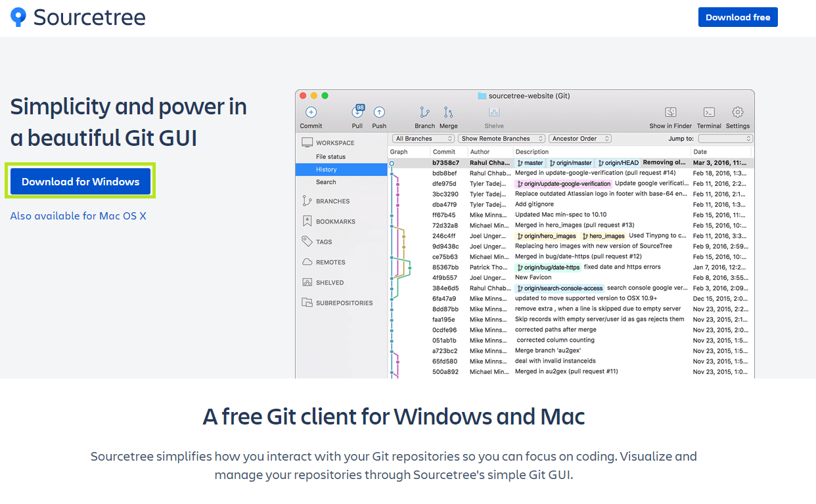816x504 pixels.
Task: Select Search in sidebar
Action: [326, 182]
